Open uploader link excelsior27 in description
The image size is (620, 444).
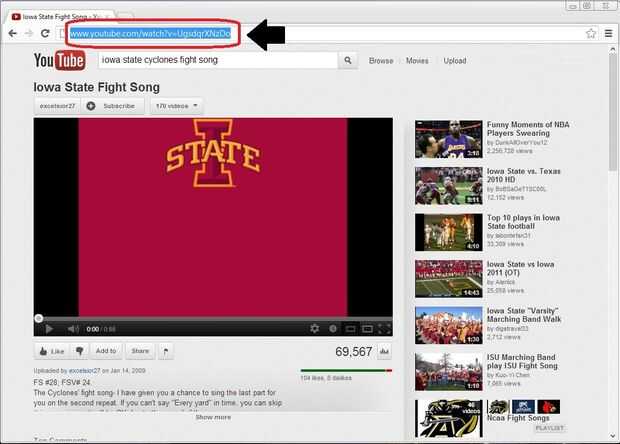point(84,371)
